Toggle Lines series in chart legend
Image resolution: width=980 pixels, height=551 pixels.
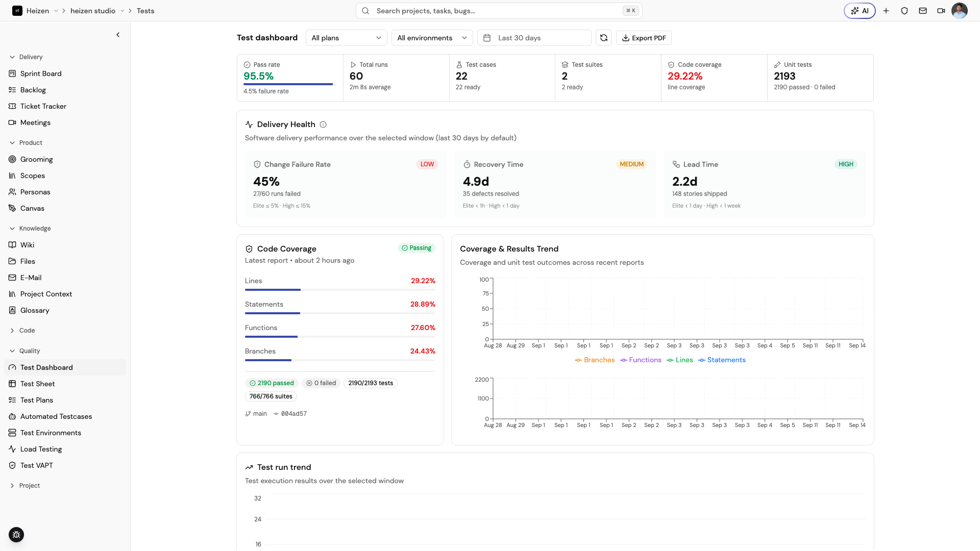(x=680, y=360)
